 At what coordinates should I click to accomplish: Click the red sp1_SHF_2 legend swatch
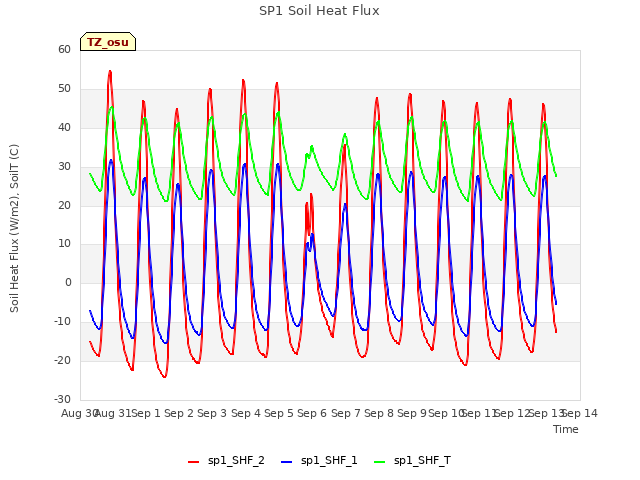click(193, 462)
